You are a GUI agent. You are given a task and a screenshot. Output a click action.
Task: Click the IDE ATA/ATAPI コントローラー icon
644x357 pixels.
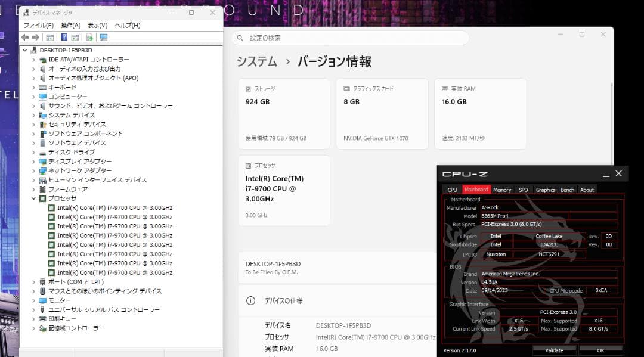pyautogui.click(x=42, y=60)
